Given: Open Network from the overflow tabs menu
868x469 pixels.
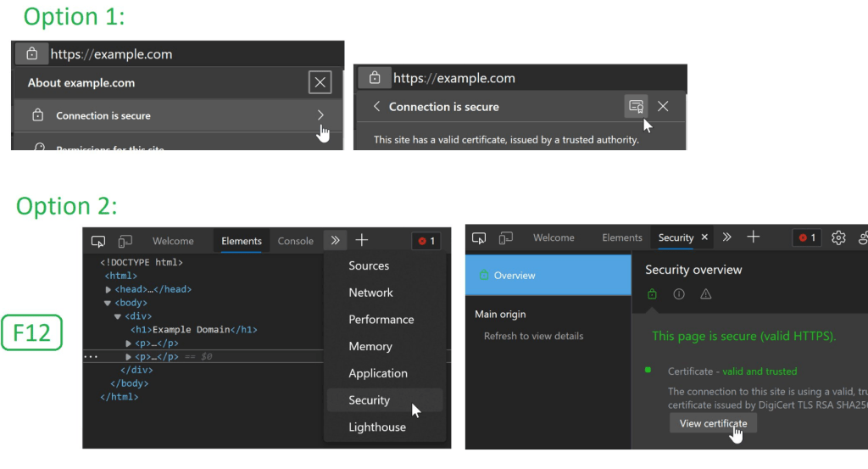Looking at the screenshot, I should point(370,293).
